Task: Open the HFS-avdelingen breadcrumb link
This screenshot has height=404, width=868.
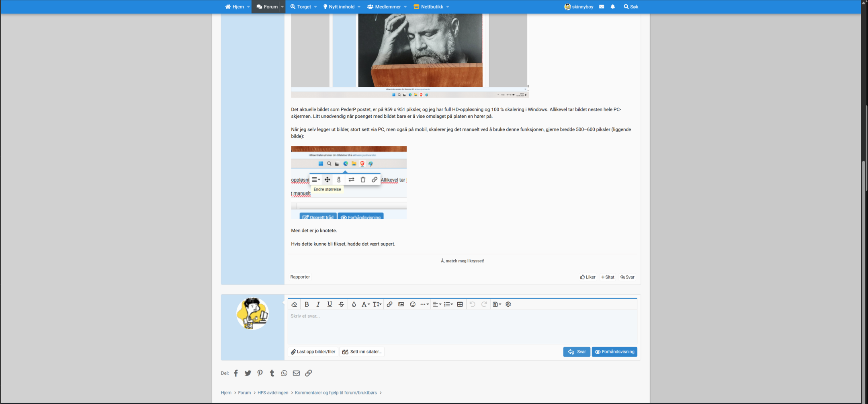Action: (273, 393)
